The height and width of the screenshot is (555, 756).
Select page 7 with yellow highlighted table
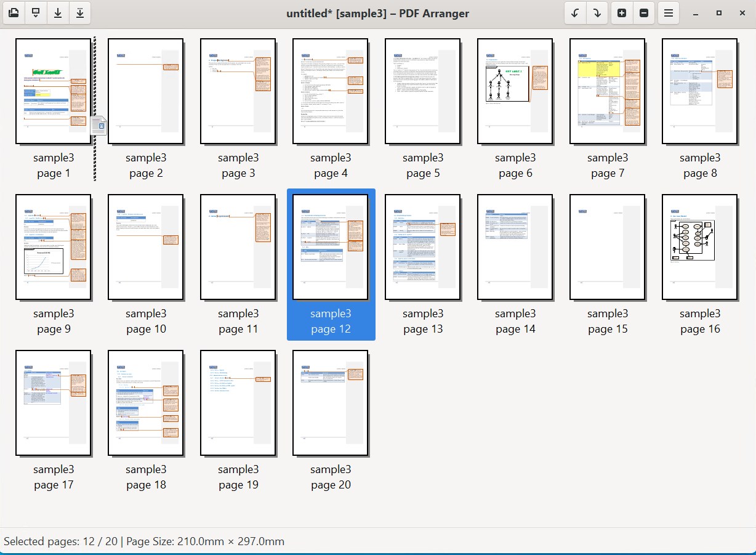tap(608, 91)
